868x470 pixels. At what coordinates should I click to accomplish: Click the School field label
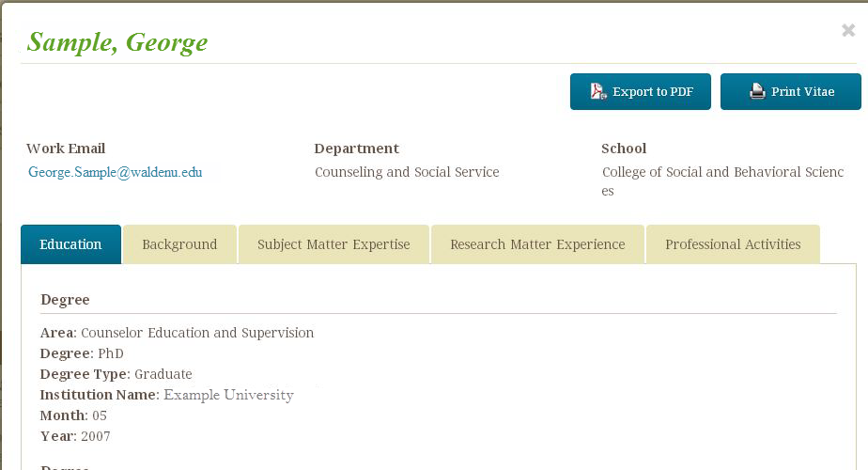pos(624,149)
